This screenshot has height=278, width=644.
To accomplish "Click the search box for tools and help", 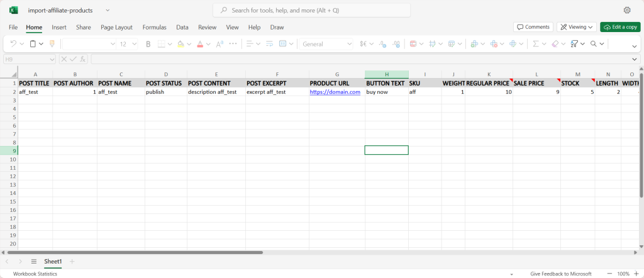I will pyautogui.click(x=312, y=10).
